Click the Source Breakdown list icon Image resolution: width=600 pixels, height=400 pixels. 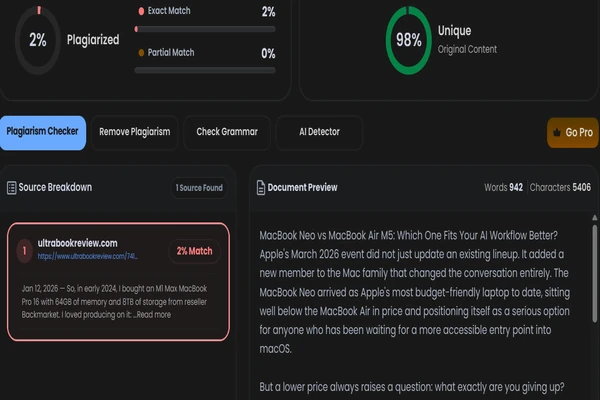point(11,188)
